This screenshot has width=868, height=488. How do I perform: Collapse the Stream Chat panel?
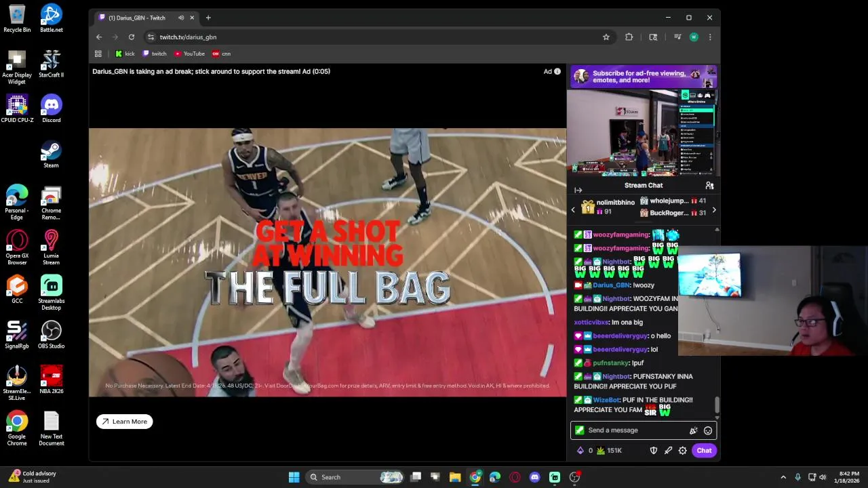pyautogui.click(x=578, y=190)
